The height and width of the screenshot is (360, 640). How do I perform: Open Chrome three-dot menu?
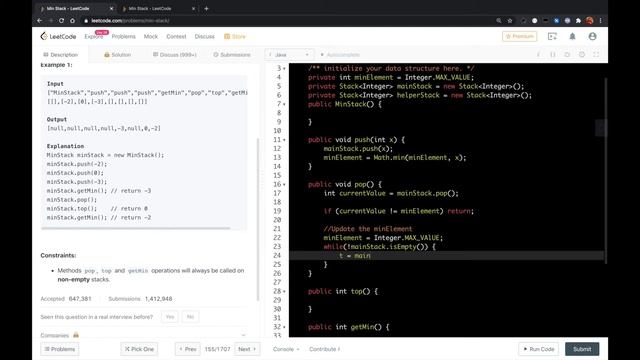[600, 20]
